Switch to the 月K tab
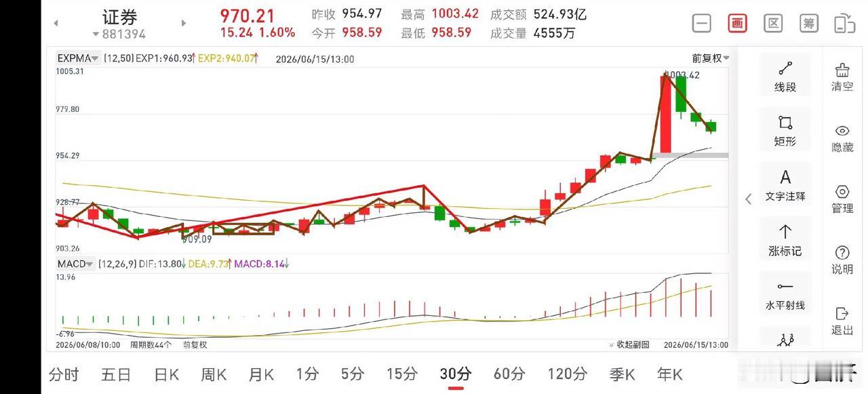 (x=261, y=374)
